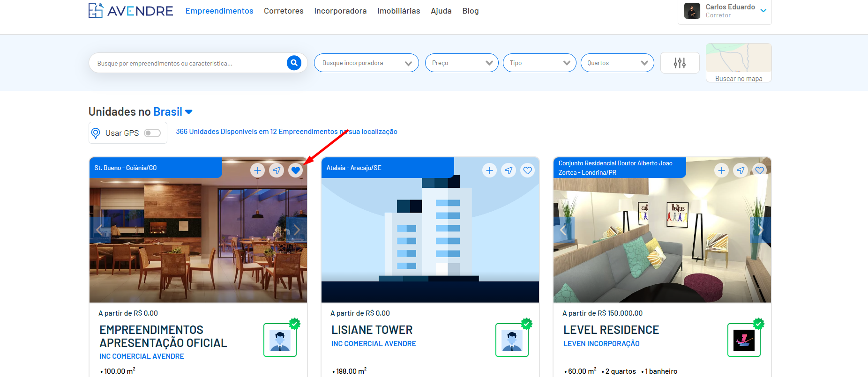Open the Incorporadora nav tab
Screen dimensions: 868x377
click(340, 11)
